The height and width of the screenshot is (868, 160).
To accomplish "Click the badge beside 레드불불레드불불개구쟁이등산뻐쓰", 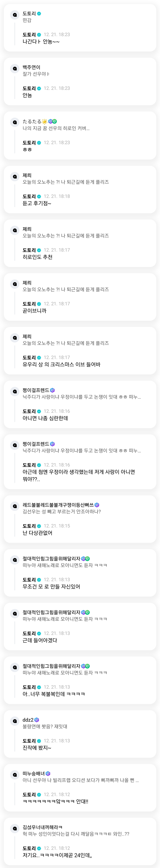I will coord(97,505).
